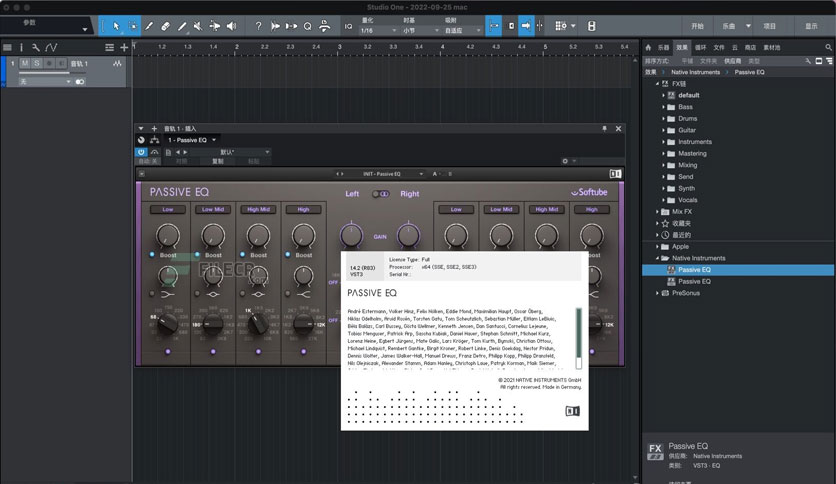
Task: Select the Paint (pencil) tool
Action: (x=182, y=26)
